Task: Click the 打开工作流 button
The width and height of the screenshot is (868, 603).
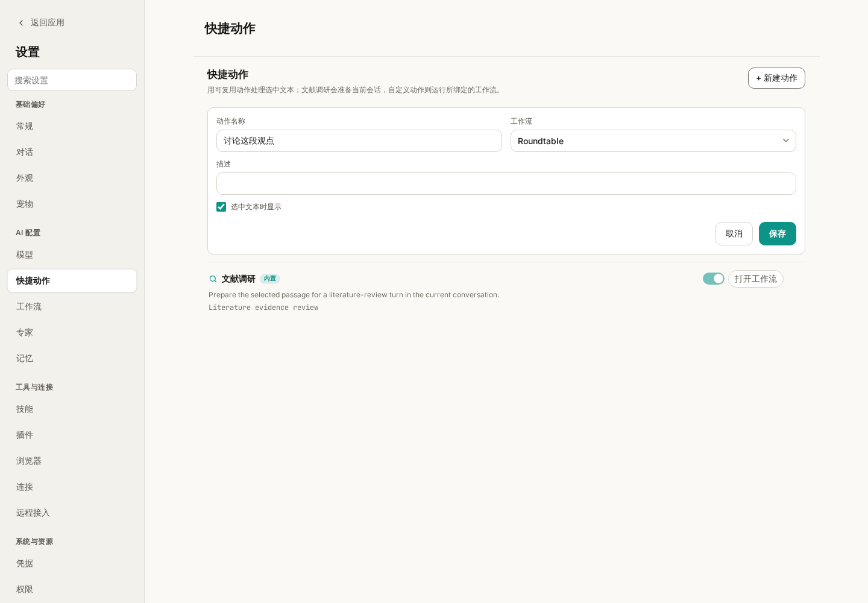Action: [756, 279]
